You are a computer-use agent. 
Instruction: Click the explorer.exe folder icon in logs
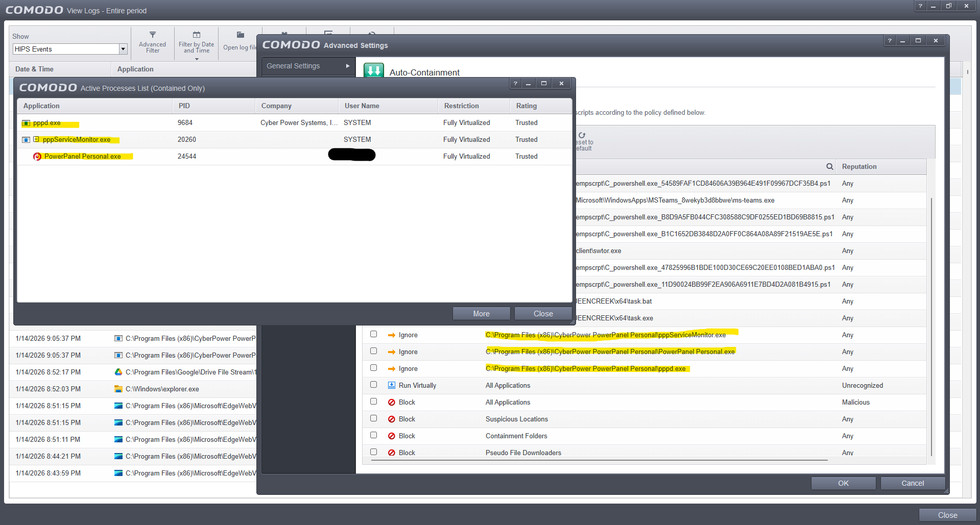tap(118, 389)
